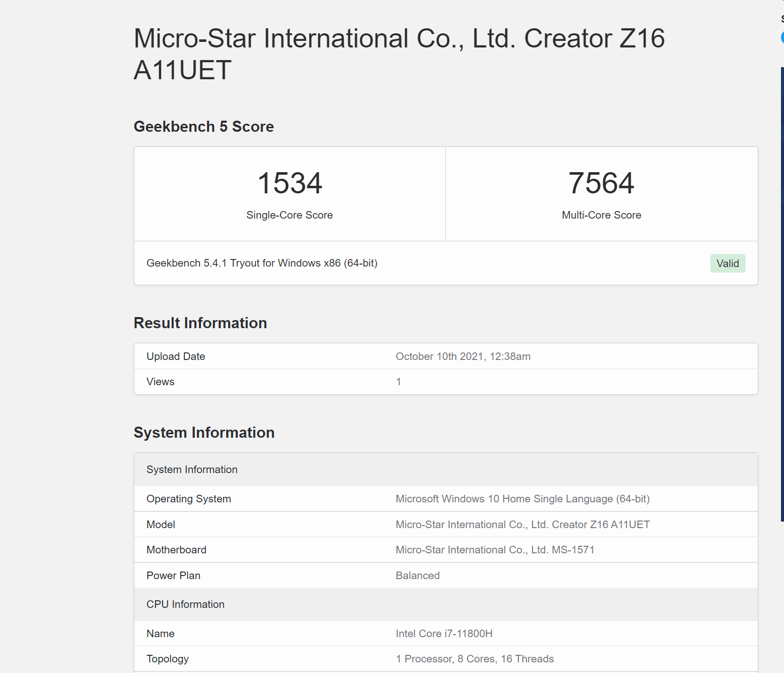784x673 pixels.
Task: Click the Single-Core Score label
Action: coord(290,215)
